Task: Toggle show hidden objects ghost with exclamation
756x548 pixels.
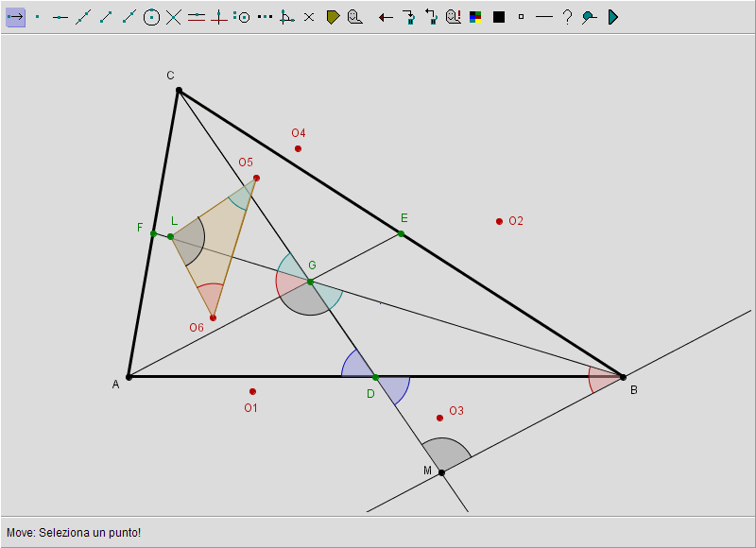Action: (454, 17)
